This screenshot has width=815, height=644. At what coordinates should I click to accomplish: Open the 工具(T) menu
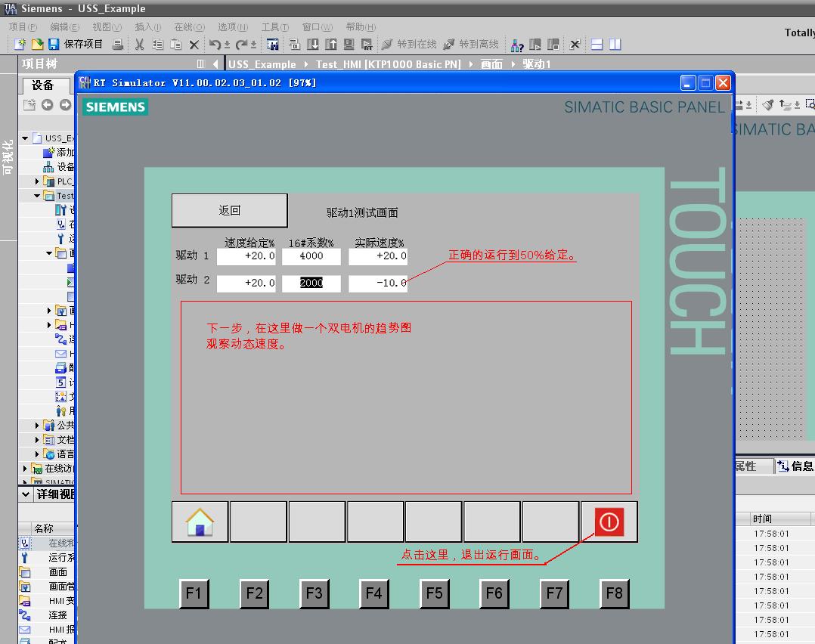click(275, 26)
